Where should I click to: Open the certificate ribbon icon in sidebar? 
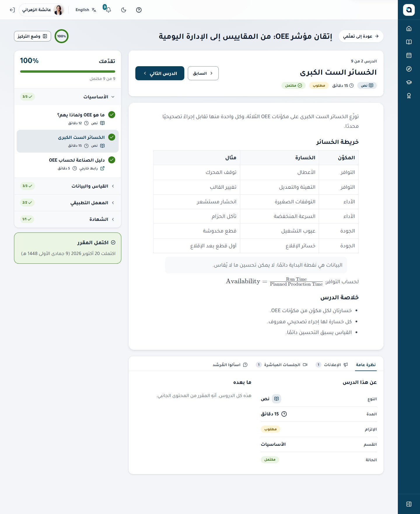409,96
